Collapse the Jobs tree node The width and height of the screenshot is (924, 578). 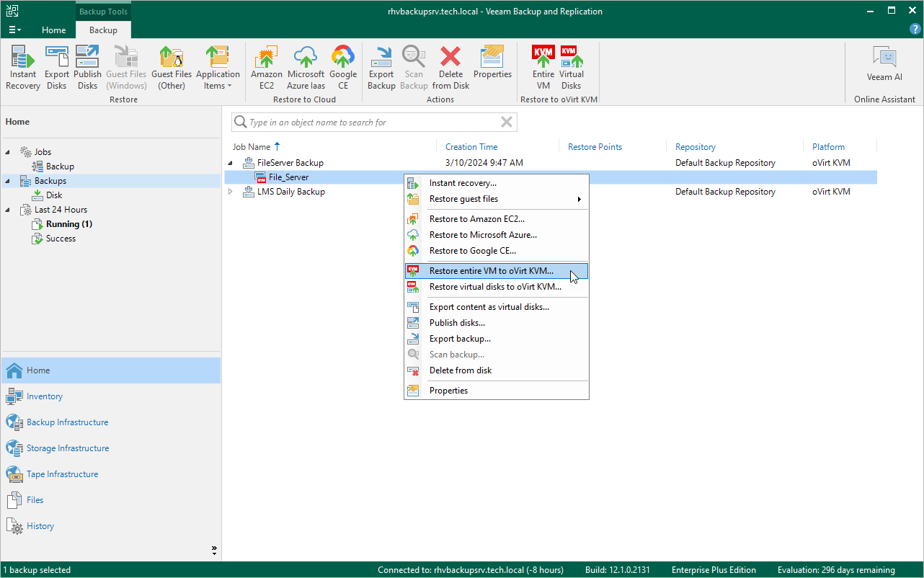(x=8, y=152)
